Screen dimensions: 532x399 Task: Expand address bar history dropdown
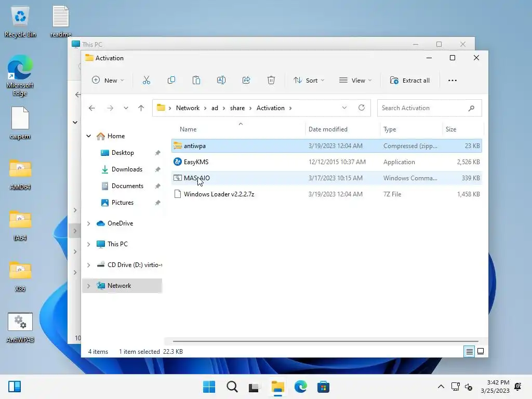(x=344, y=108)
